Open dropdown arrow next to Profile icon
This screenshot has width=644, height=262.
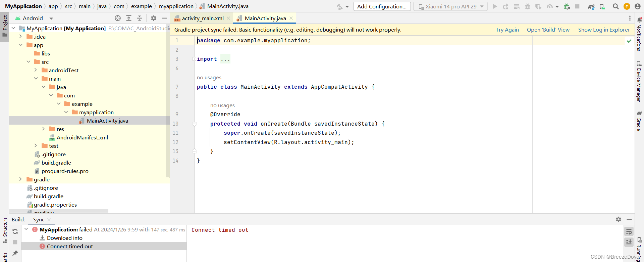(x=557, y=7)
